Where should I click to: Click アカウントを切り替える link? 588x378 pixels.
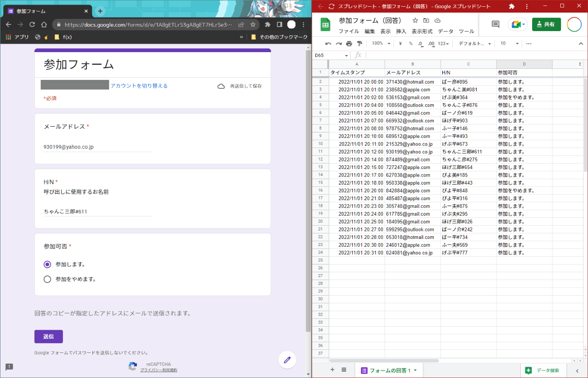[139, 86]
